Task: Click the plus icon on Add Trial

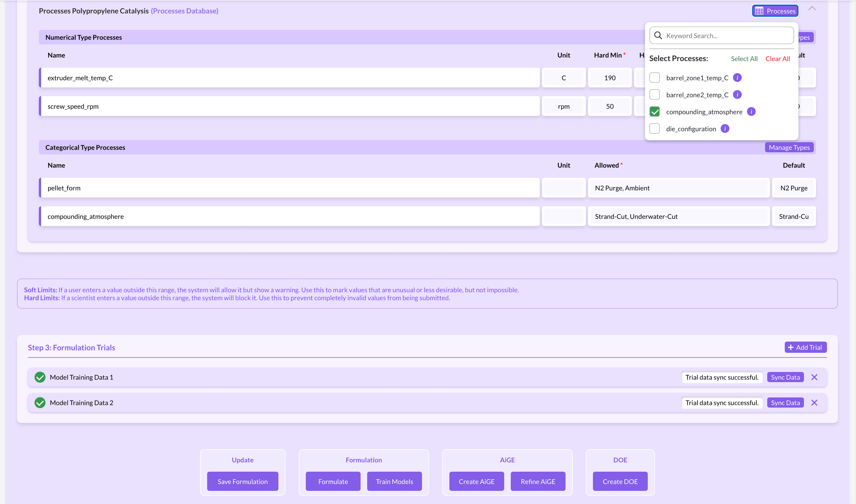Action: click(791, 347)
